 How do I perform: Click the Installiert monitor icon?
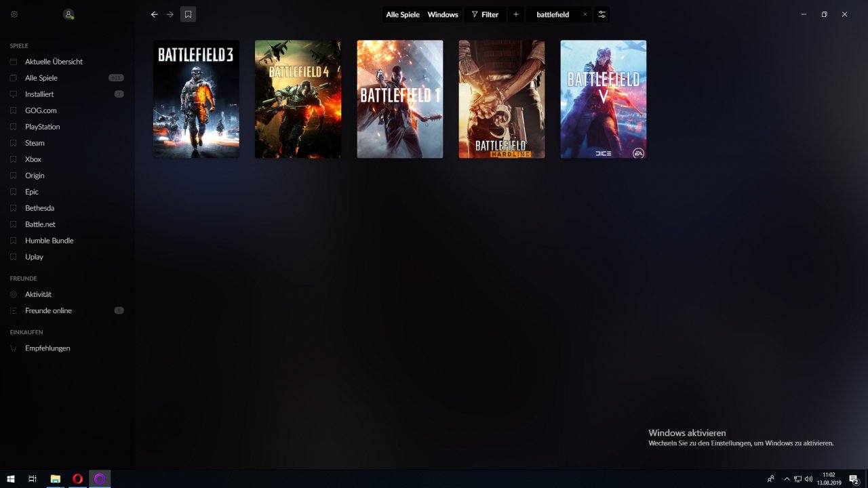(13, 94)
